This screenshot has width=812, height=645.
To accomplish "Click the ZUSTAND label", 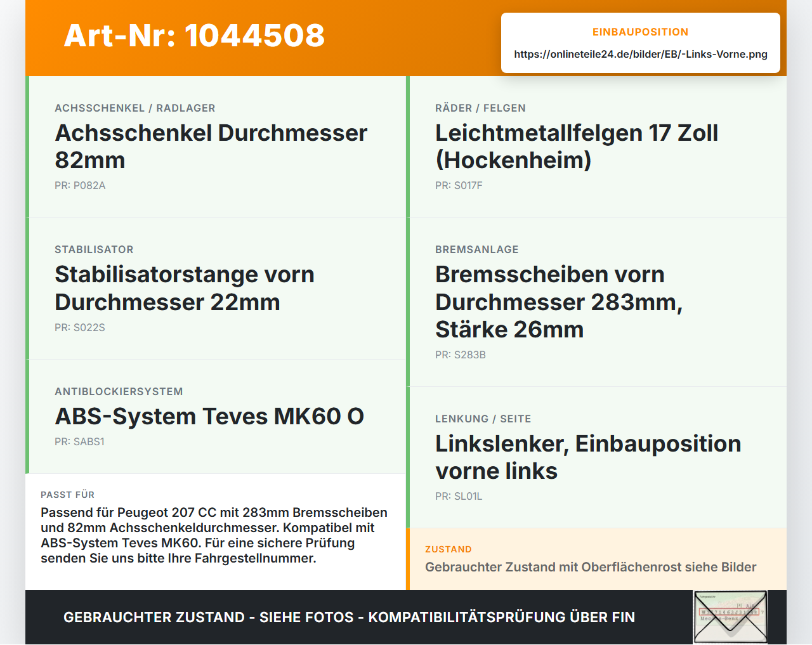I will click(x=449, y=549).
